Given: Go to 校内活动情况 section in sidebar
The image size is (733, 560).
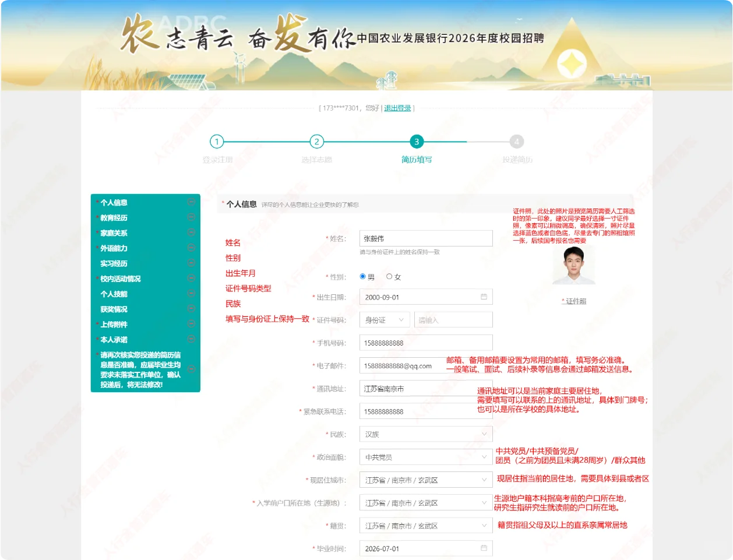Looking at the screenshot, I should 121,279.
